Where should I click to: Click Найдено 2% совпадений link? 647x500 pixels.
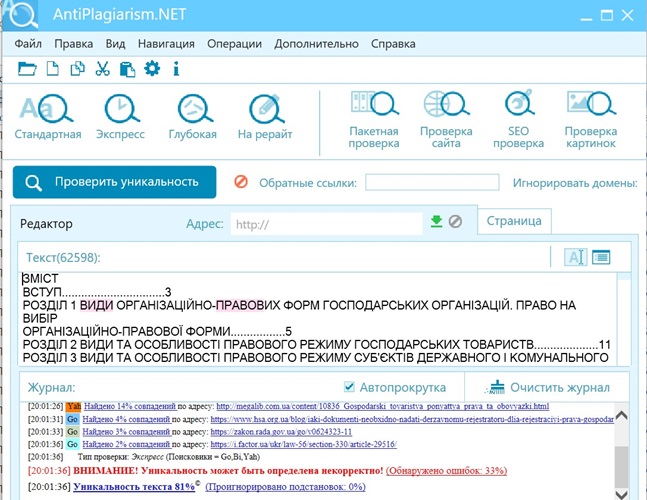[x=127, y=444]
